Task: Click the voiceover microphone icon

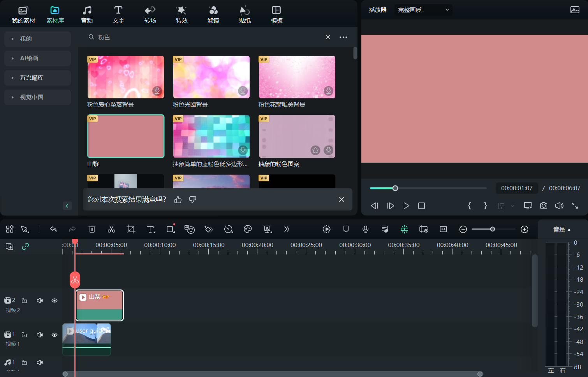Action: 365,229
